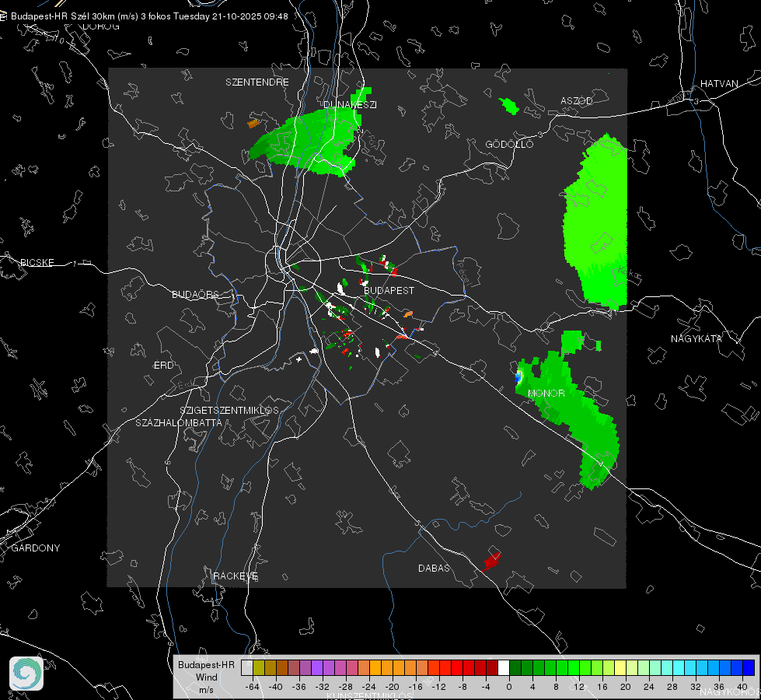Click the DUNAKESZI map label
This screenshot has width=761, height=700.
[x=350, y=104]
